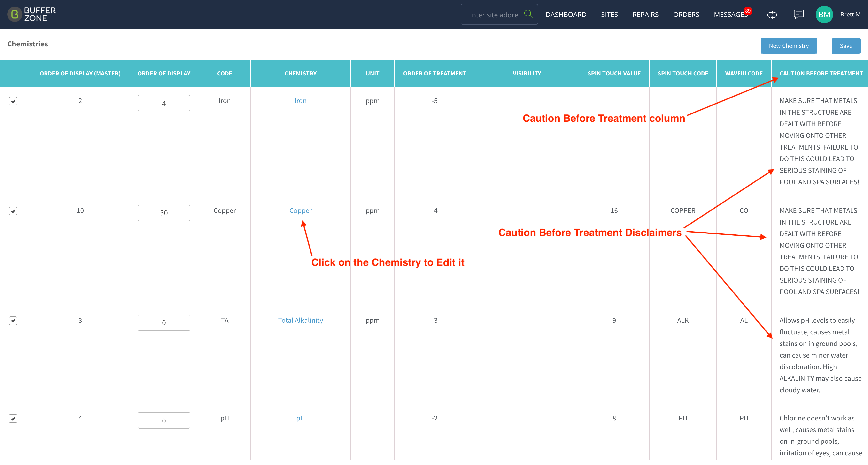The image size is (868, 465).
Task: Click the sync refresh icon
Action: (772, 15)
